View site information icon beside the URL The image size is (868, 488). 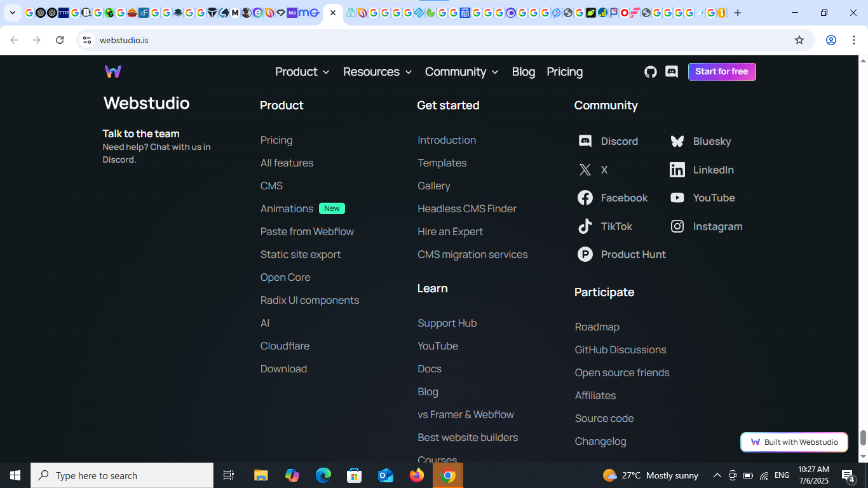(87, 40)
